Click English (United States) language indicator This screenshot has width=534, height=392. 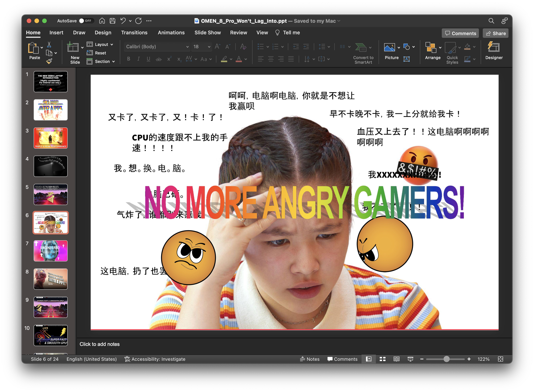(x=91, y=359)
